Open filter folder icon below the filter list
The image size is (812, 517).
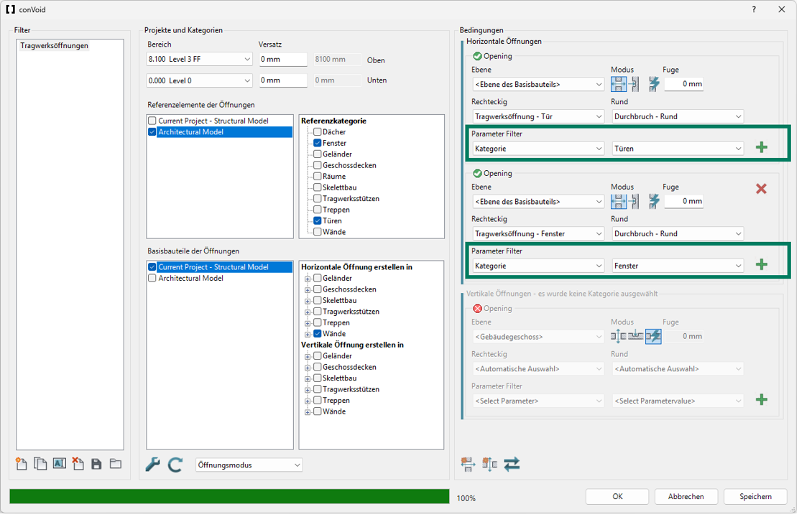point(116,464)
